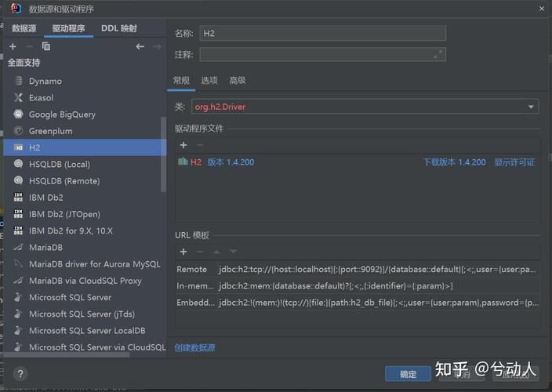Select Microsoft SQL Server via CloudSQL
The height and width of the screenshot is (392, 552).
point(85,347)
